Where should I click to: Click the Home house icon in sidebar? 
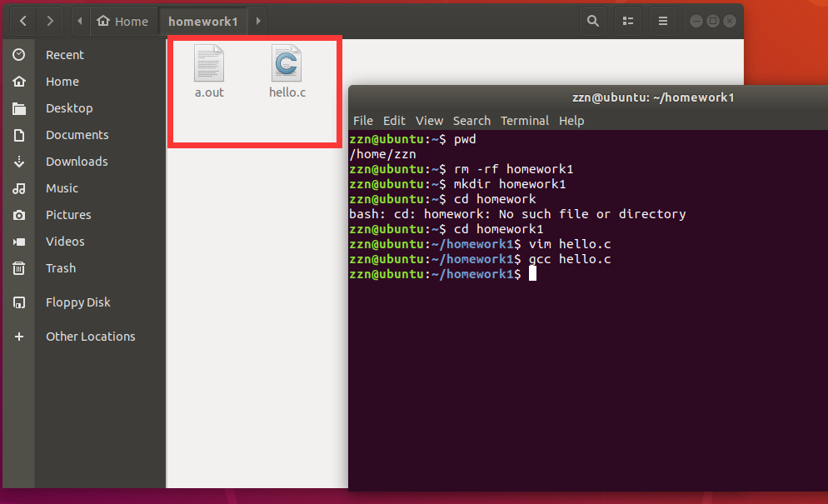pos(19,82)
